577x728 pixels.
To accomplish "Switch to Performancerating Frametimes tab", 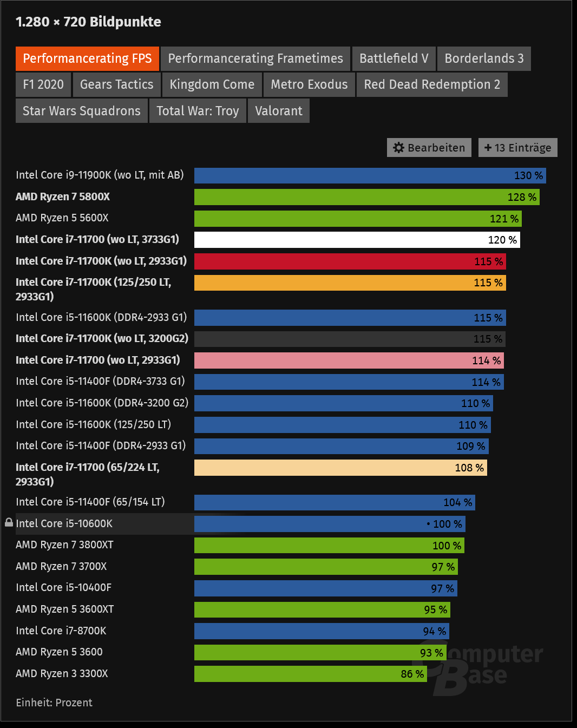I will tap(255, 58).
